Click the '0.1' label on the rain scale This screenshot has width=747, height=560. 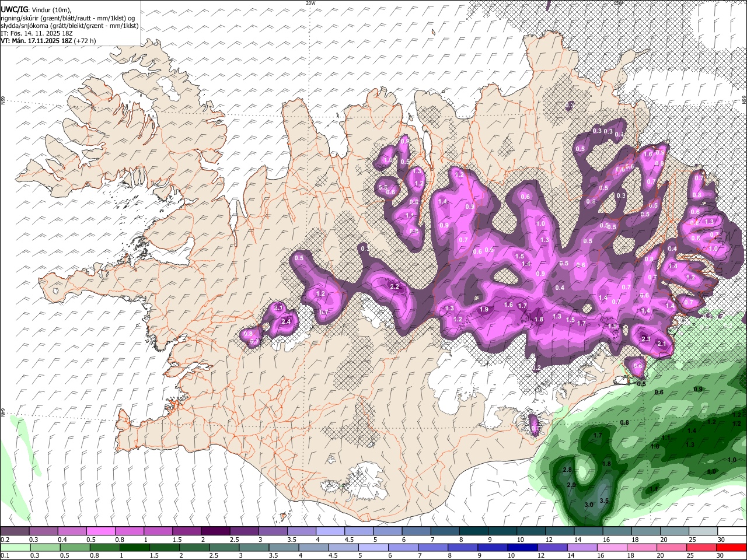click(5, 556)
